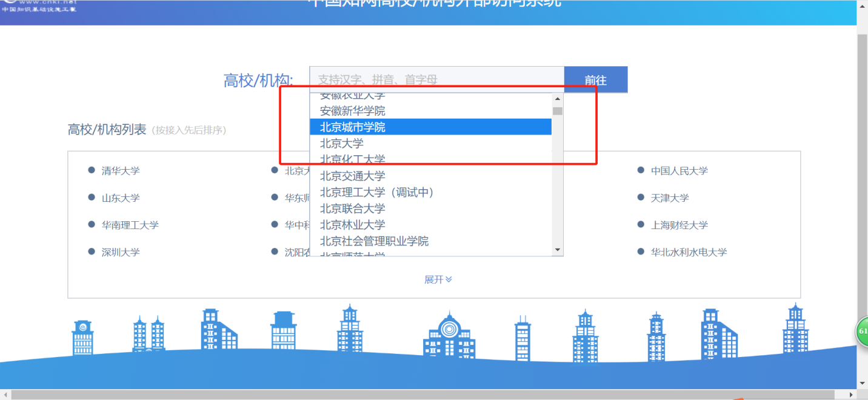This screenshot has height=400, width=868.
Task: Select 安徽新华学院 from the dropdown list
Action: [x=430, y=111]
